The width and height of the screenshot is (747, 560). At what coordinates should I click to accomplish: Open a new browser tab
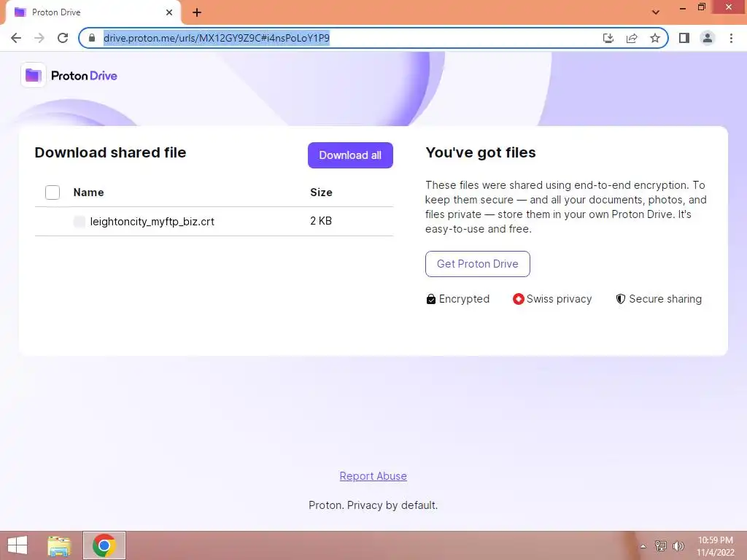click(197, 12)
